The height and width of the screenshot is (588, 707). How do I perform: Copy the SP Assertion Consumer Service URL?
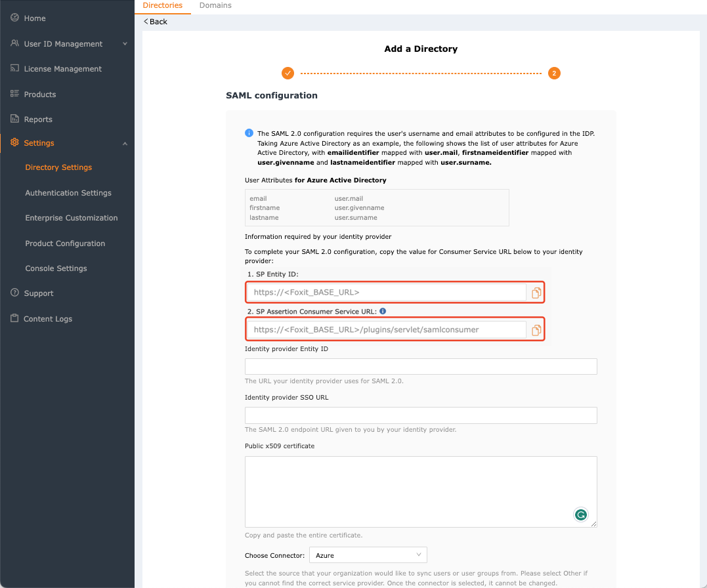tap(536, 329)
